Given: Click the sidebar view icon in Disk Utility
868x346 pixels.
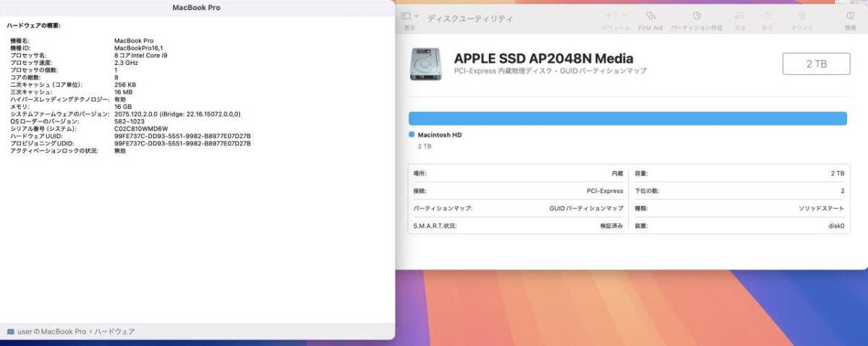Looking at the screenshot, I should (x=406, y=15).
